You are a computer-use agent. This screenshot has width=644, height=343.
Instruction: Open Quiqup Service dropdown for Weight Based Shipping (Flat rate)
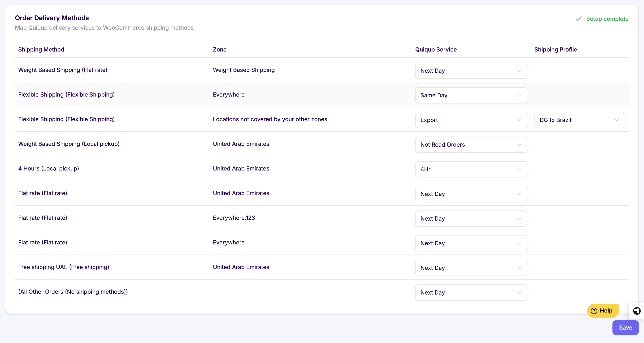click(471, 71)
